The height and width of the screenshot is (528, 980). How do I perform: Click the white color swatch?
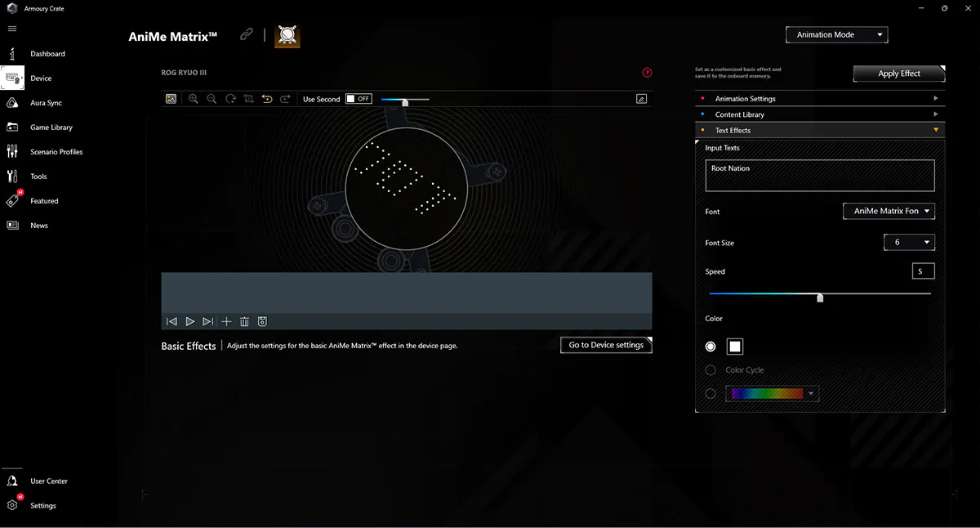tap(735, 347)
